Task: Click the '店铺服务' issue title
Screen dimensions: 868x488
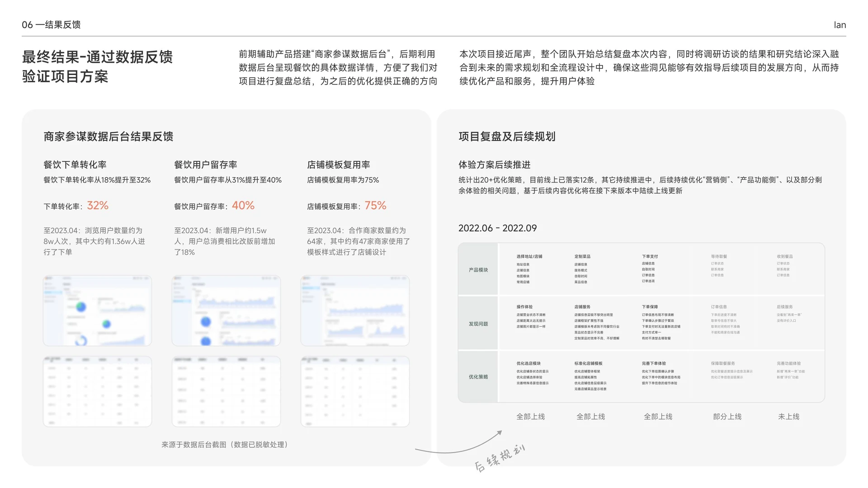Action: click(x=582, y=307)
